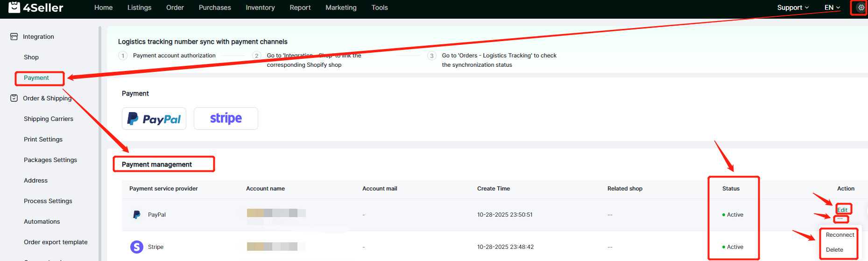Go to the Inventory menu

[260, 7]
